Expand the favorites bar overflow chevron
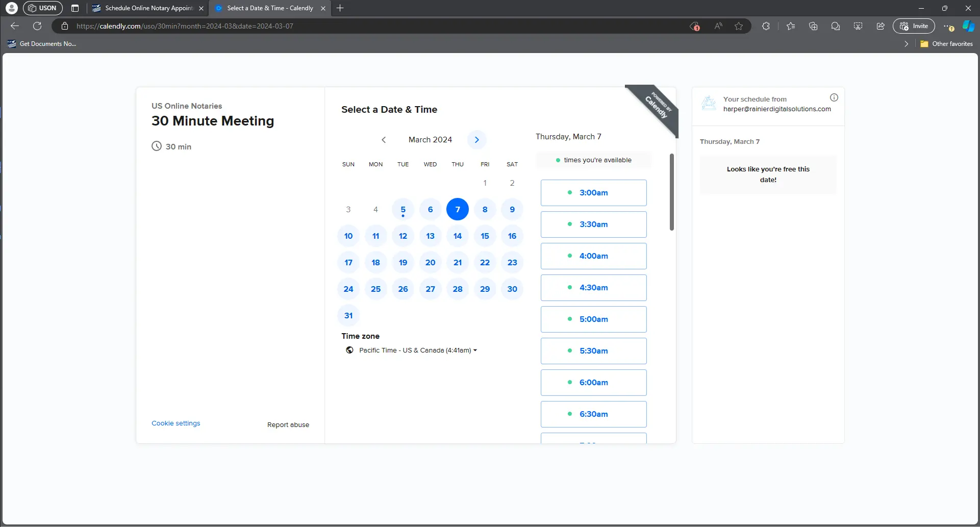The height and width of the screenshot is (527, 980). pyautogui.click(x=906, y=44)
